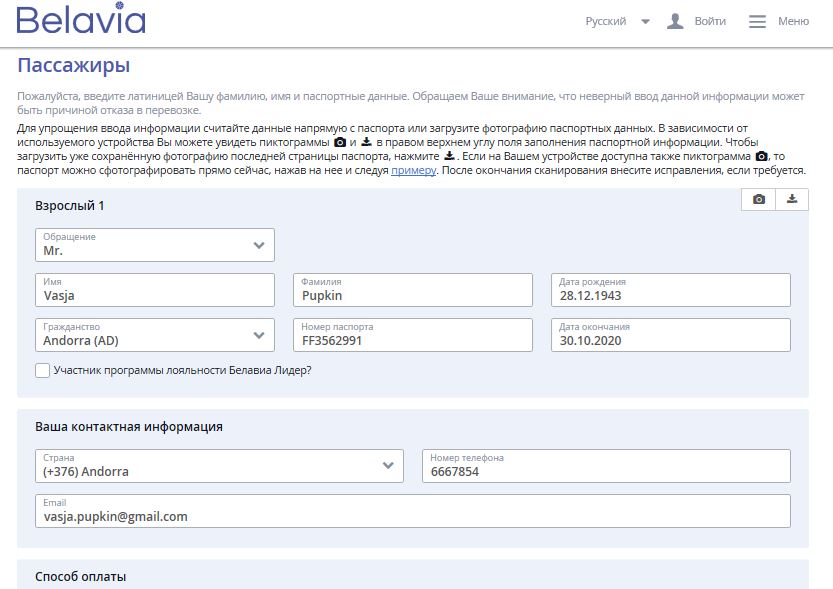Expand the Обращение title dropdown

point(259,245)
